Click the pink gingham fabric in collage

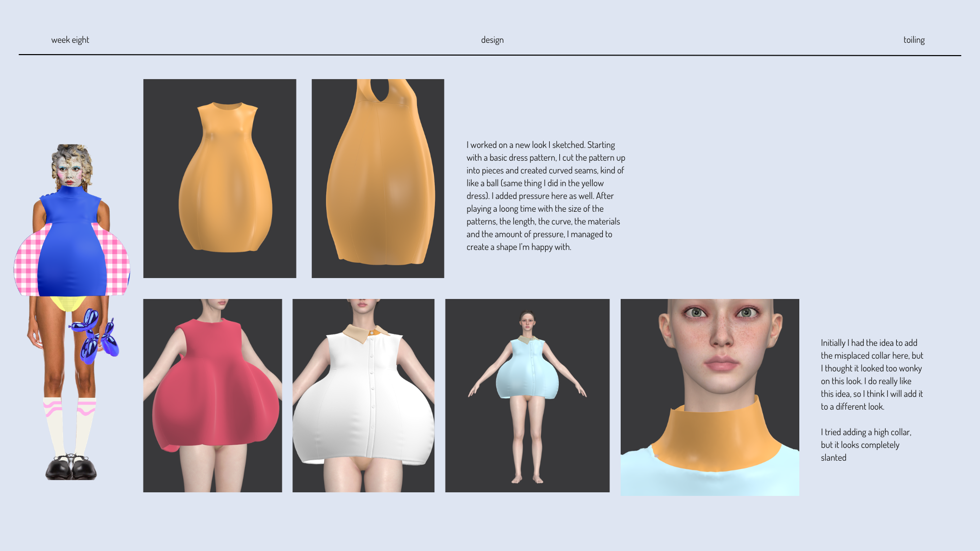(x=27, y=263)
